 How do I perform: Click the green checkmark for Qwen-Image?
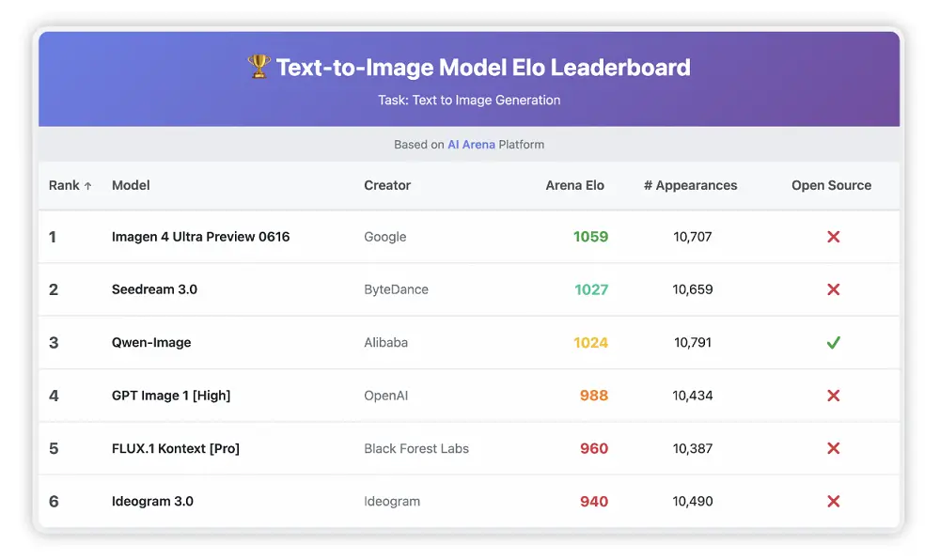(833, 343)
